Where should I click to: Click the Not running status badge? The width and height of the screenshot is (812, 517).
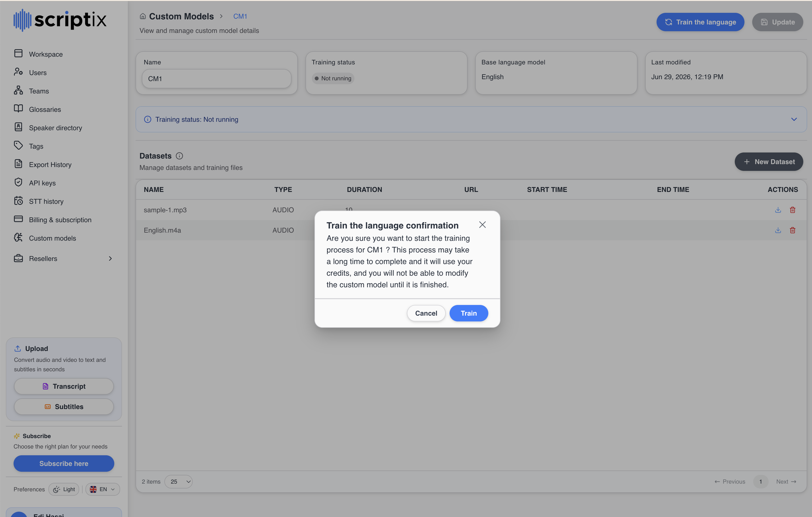click(333, 78)
